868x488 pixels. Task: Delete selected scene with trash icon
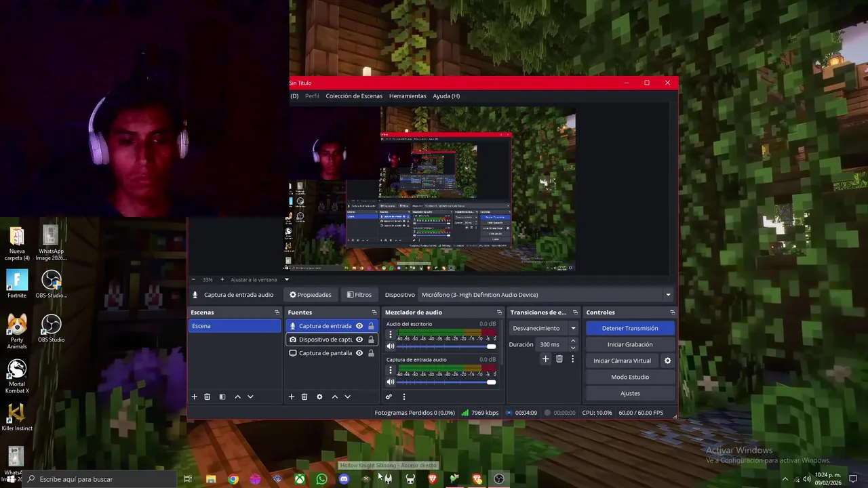click(x=208, y=396)
